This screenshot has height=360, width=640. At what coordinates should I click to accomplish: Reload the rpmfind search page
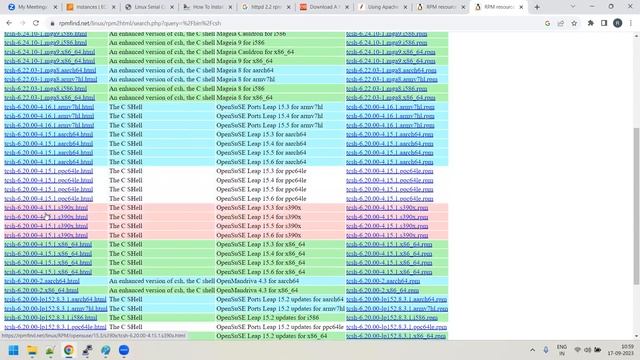point(36,23)
